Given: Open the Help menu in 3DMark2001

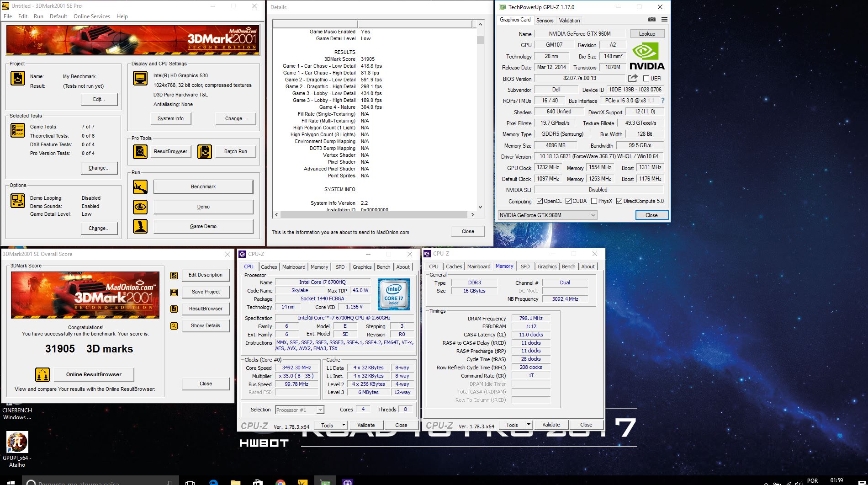Looking at the screenshot, I should [x=122, y=16].
